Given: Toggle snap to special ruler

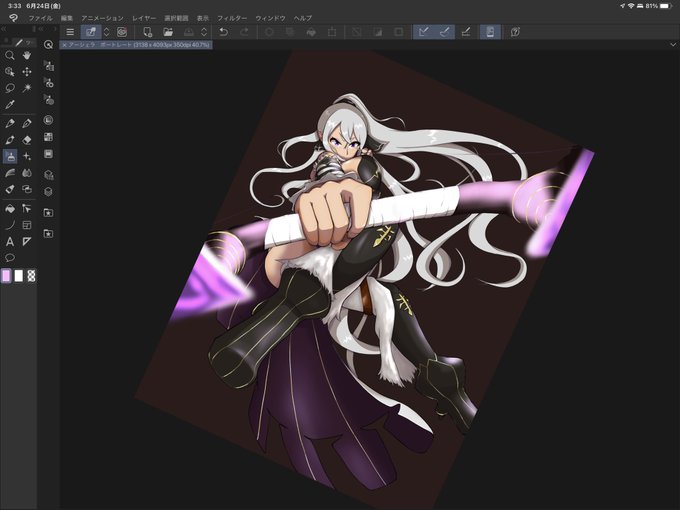Looking at the screenshot, I should click(x=445, y=32).
